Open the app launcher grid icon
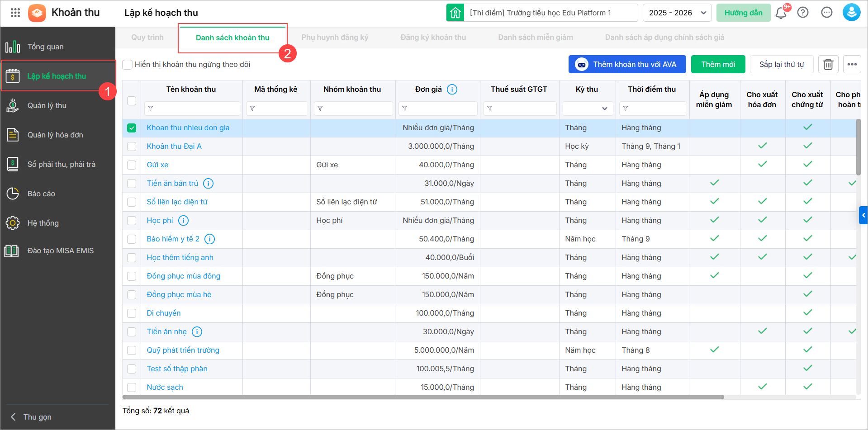The image size is (868, 430). pos(15,13)
